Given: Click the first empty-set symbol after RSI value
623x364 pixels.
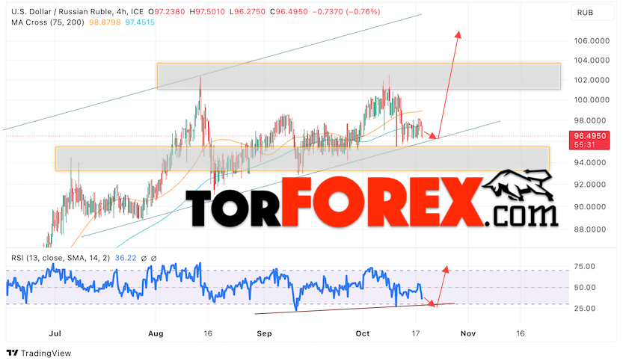Looking at the screenshot, I should tap(144, 259).
